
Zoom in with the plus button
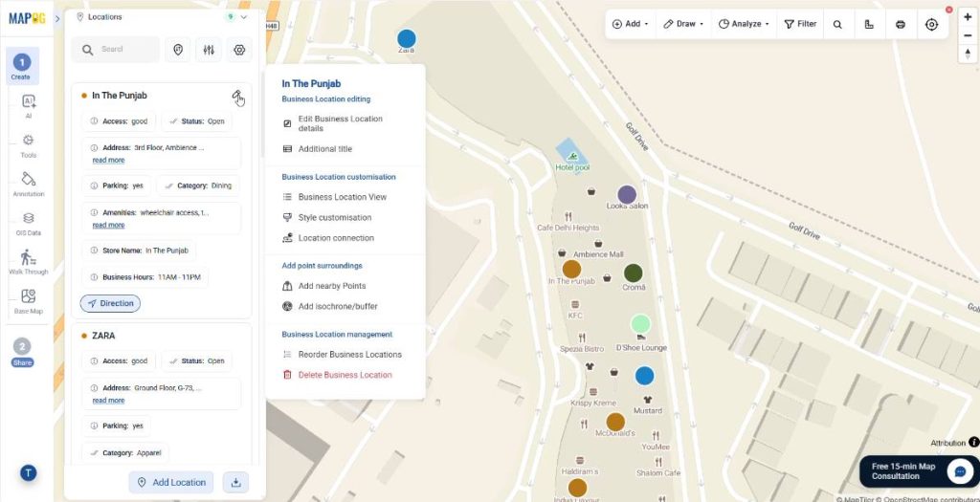tap(968, 17)
